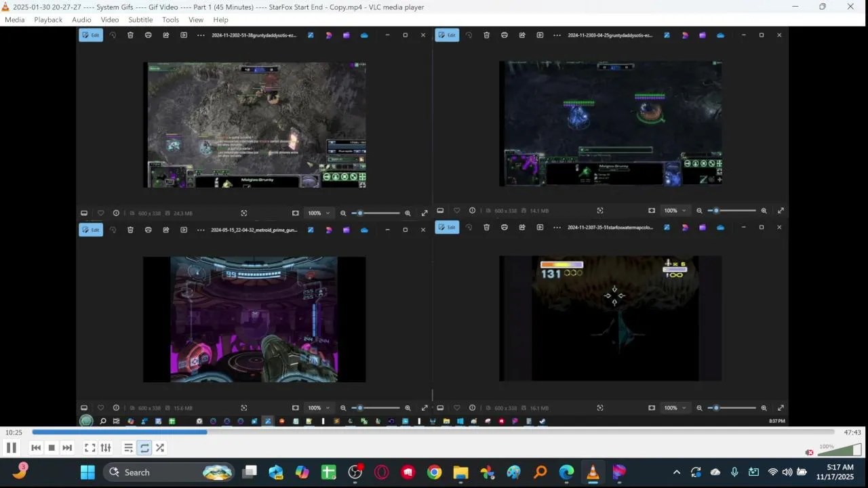Open OneDrive icon in the starfoxwatermapcolo window
Image resolution: width=868 pixels, height=488 pixels.
pyautogui.click(x=720, y=227)
